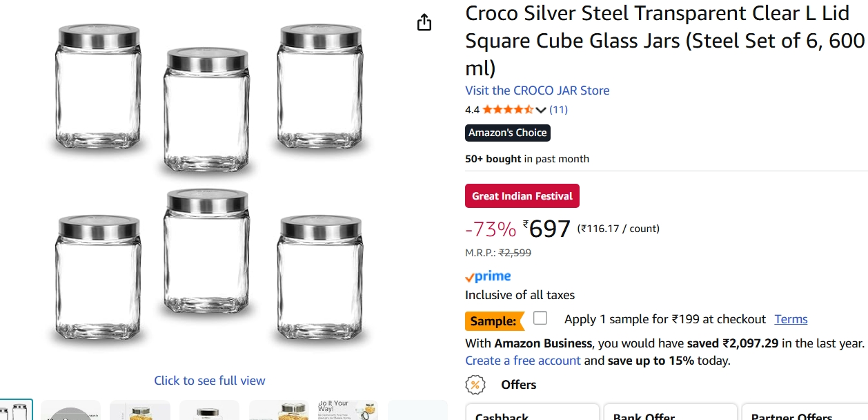Click Create a free account
This screenshot has height=420, width=868.
(522, 360)
